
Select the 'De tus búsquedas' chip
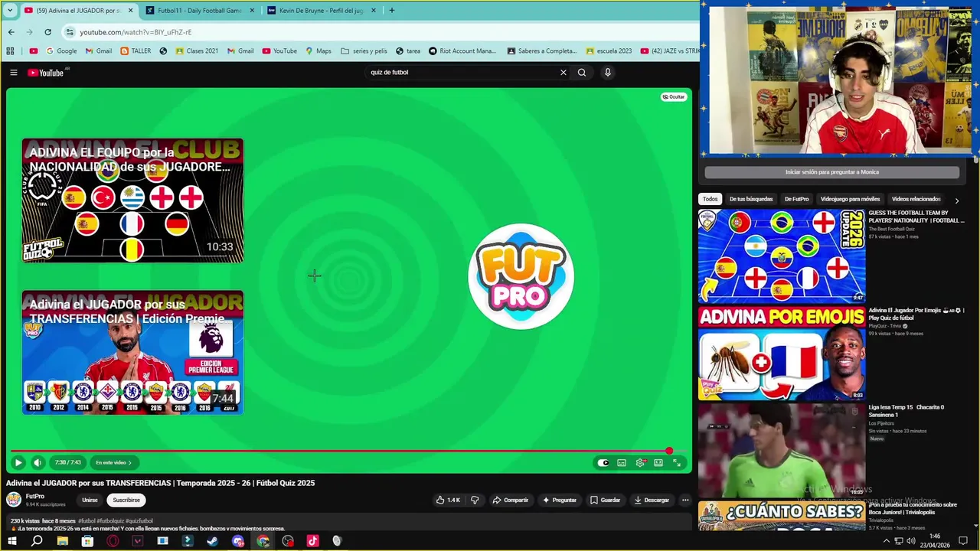[x=751, y=199]
